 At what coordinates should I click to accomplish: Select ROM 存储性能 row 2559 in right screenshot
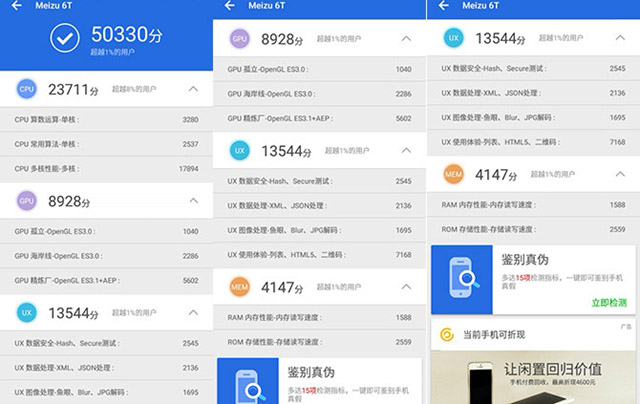(x=533, y=229)
